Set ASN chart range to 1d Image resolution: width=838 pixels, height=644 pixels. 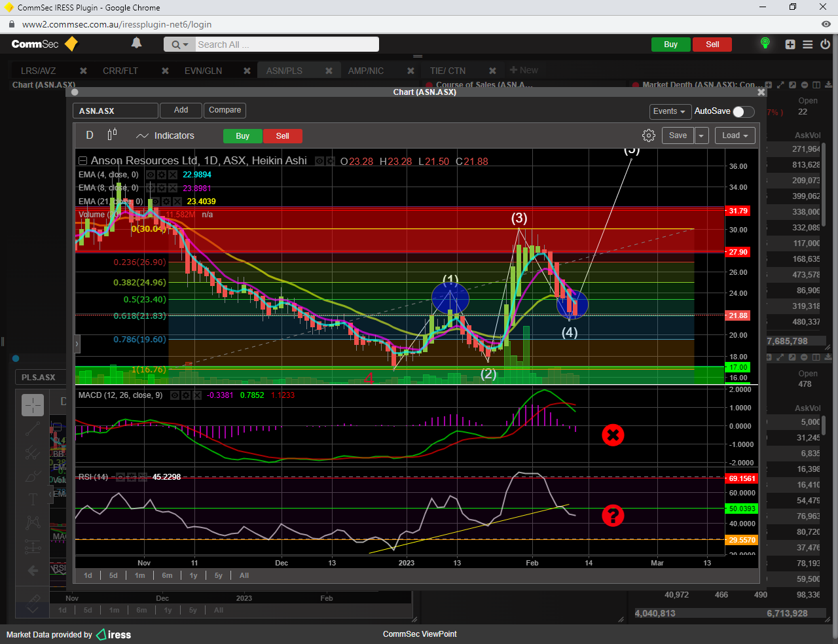coord(88,576)
